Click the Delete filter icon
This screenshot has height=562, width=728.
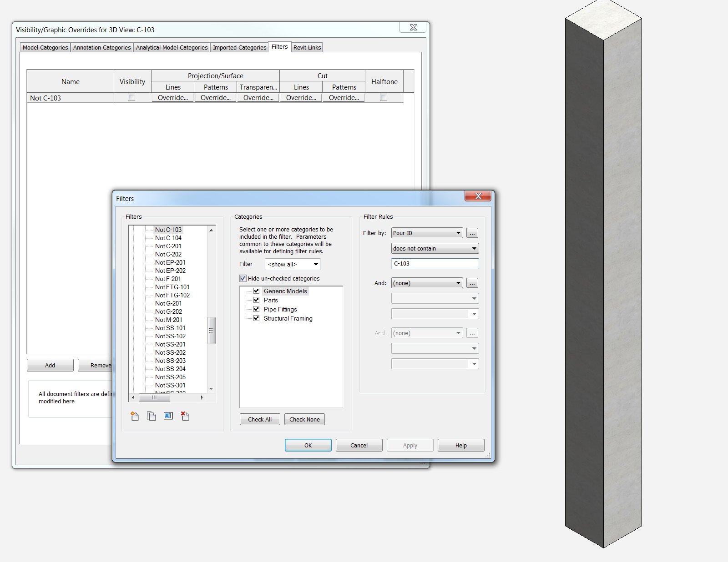185,416
